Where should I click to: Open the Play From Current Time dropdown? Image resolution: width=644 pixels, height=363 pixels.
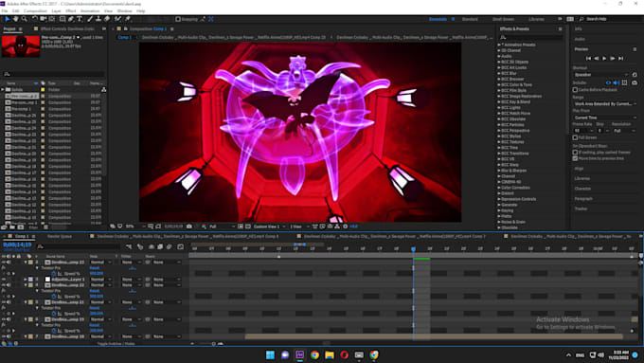(605, 118)
